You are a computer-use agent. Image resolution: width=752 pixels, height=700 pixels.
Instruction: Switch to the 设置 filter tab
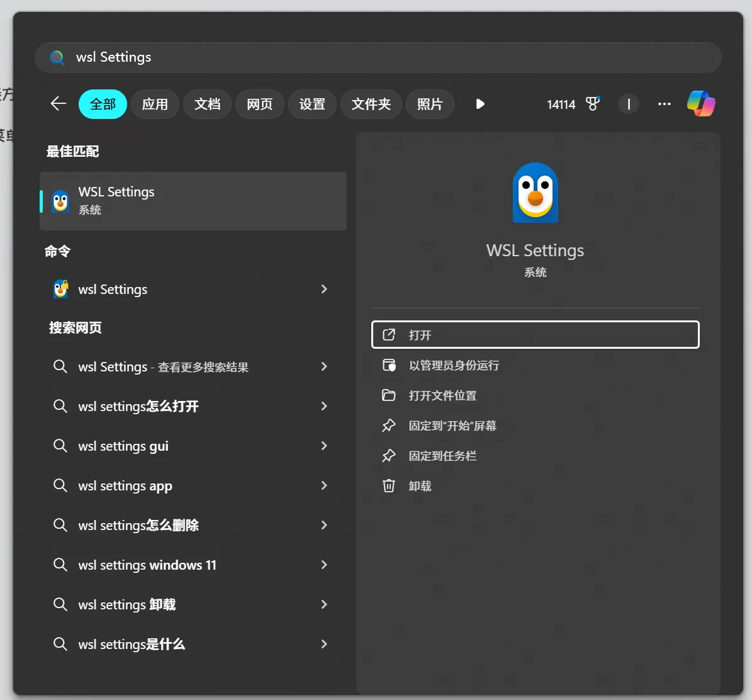[312, 104]
